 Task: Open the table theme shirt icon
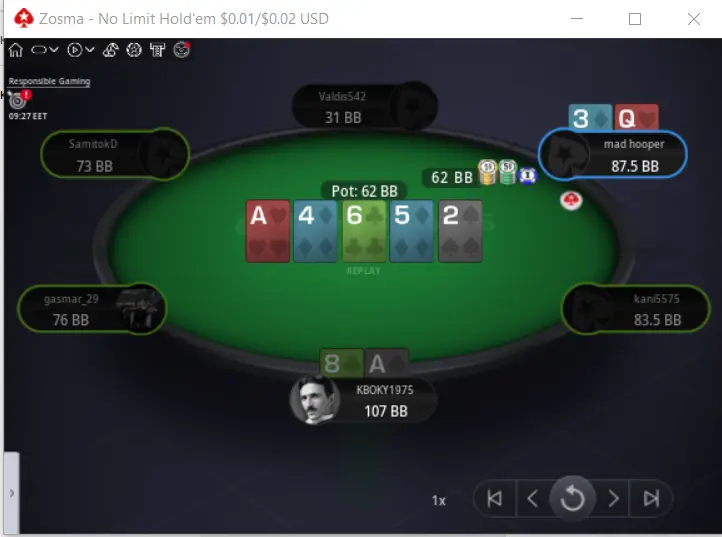point(157,50)
